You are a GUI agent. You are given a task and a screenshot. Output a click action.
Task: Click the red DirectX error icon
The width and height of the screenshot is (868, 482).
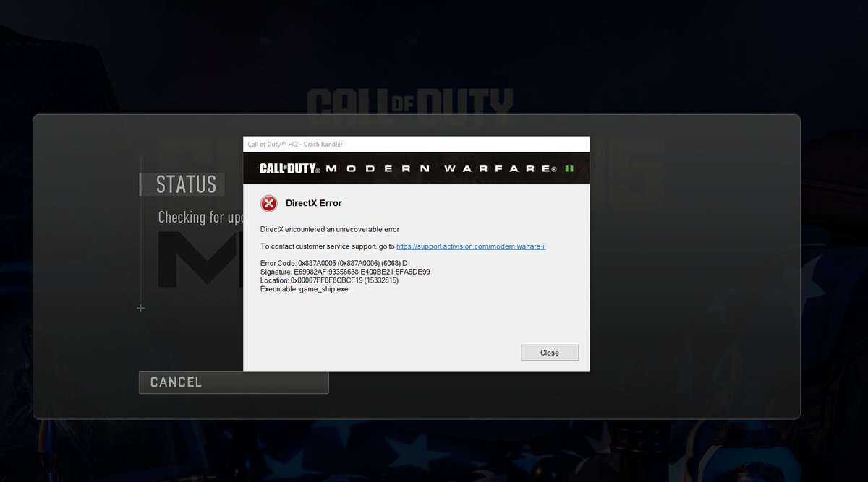click(x=268, y=204)
